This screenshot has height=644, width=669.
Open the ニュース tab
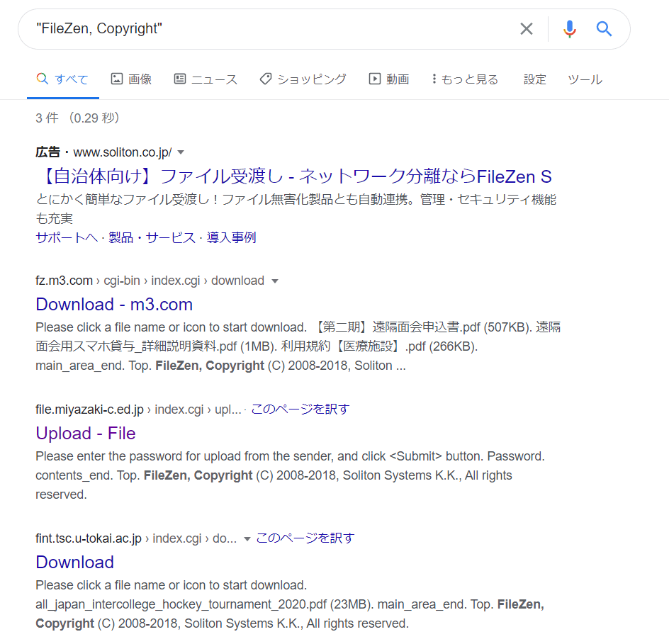point(206,79)
